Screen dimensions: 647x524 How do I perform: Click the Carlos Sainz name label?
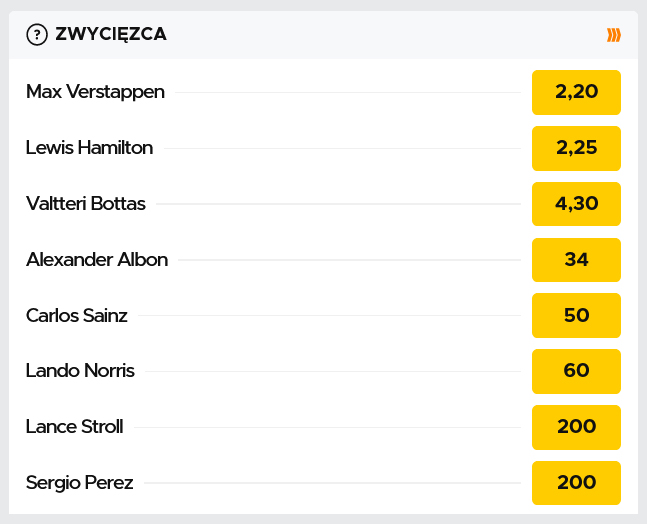[x=77, y=316]
